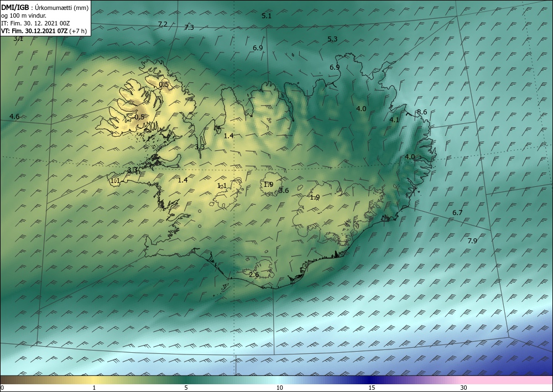Image resolution: width=553 pixels, height=392 pixels.
Task: Click the title text 'DMI/IGB : Úrkomumætti (mm)'
Action: 45,8
